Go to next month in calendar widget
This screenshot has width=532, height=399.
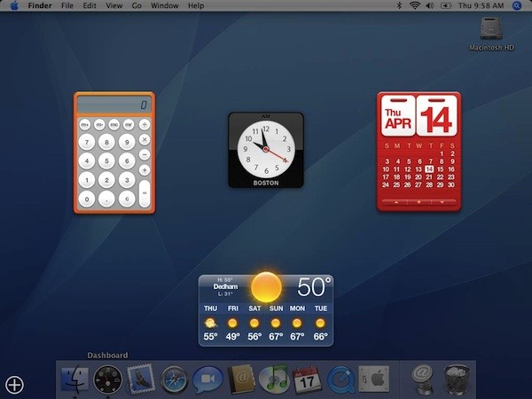tap(442, 202)
